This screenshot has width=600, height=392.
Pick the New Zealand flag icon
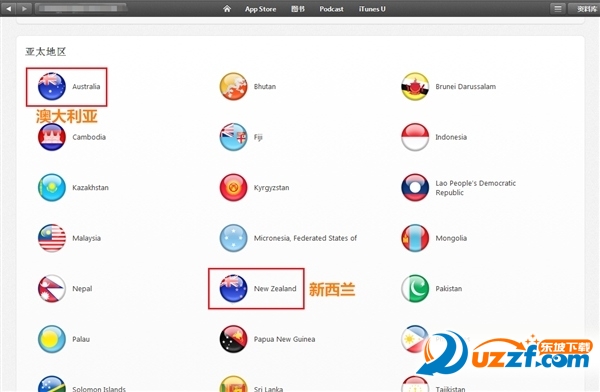pyautogui.click(x=233, y=289)
